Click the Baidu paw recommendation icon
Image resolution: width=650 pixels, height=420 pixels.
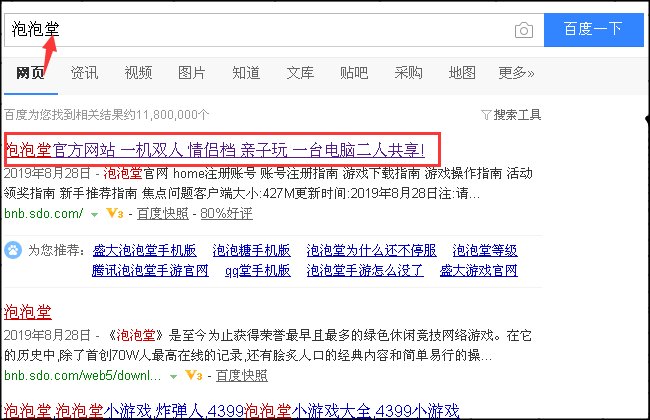tap(13, 250)
